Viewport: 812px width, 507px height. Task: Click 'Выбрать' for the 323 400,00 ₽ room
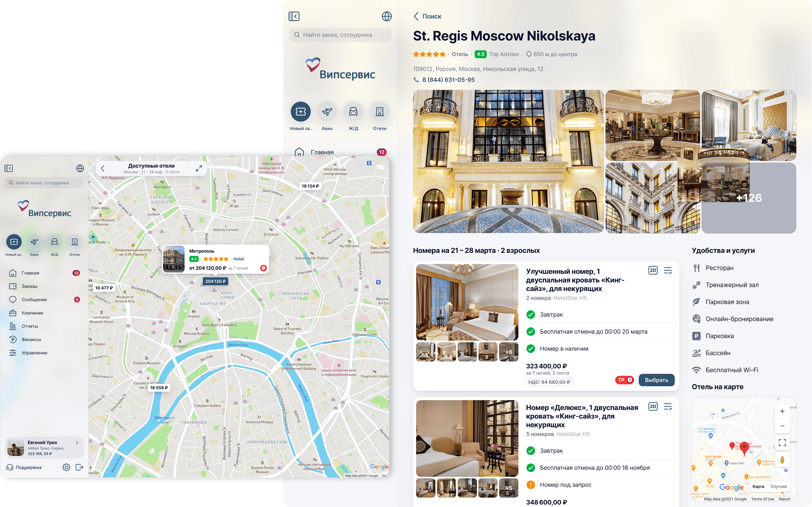click(656, 380)
